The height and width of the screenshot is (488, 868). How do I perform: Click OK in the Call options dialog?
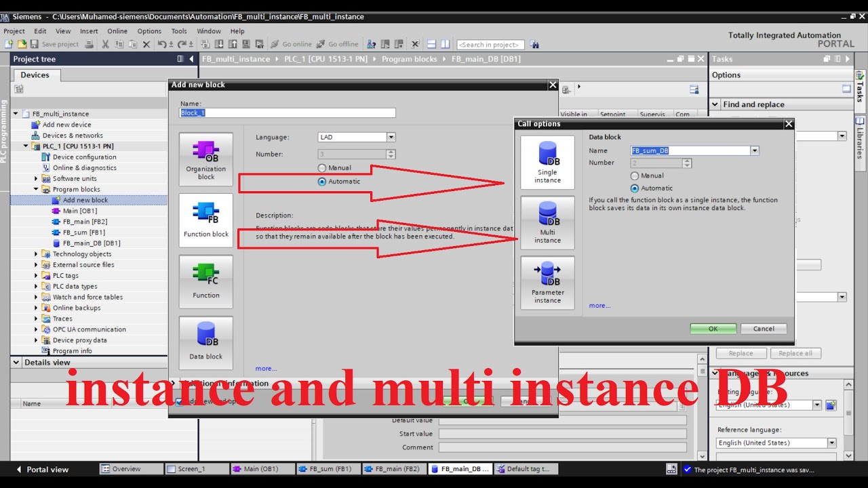[x=713, y=329]
